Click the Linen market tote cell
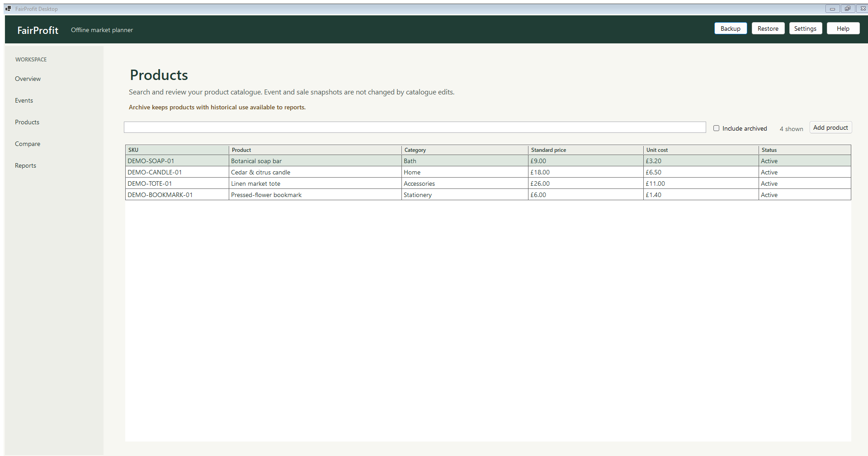 tap(315, 183)
